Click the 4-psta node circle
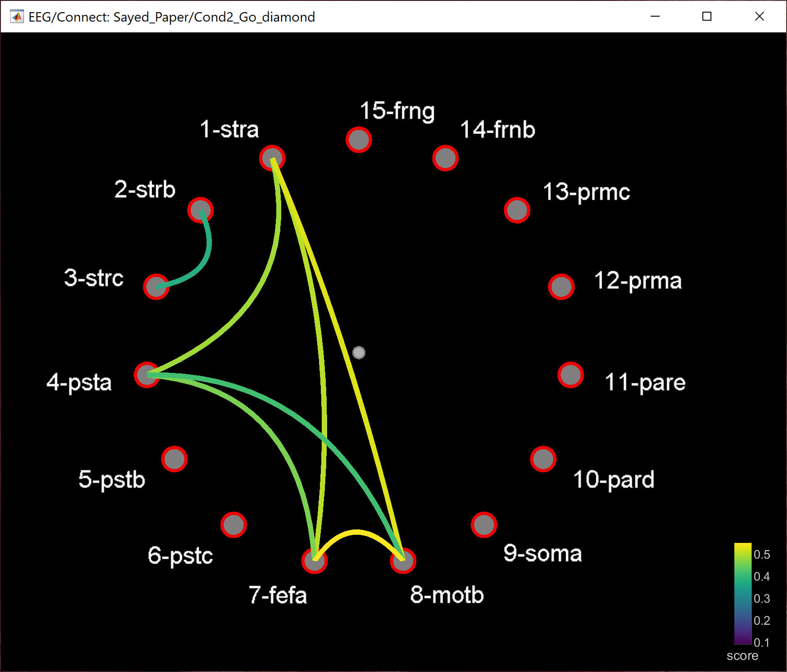 pos(147,375)
